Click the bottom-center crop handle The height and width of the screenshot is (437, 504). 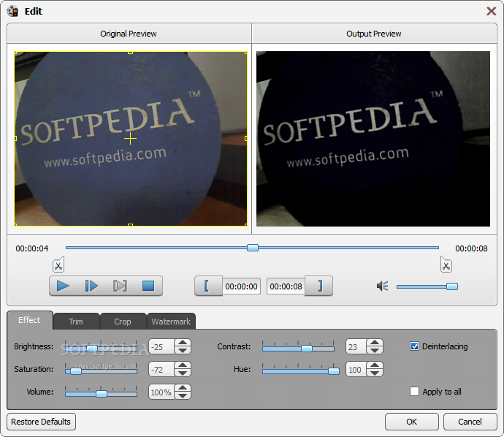coord(131,225)
